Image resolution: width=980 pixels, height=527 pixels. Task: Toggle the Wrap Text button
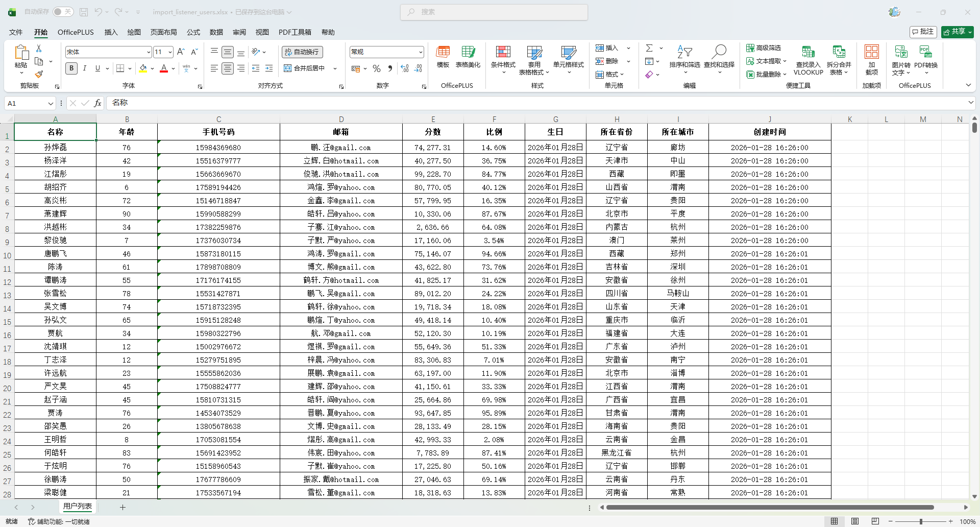(x=302, y=52)
